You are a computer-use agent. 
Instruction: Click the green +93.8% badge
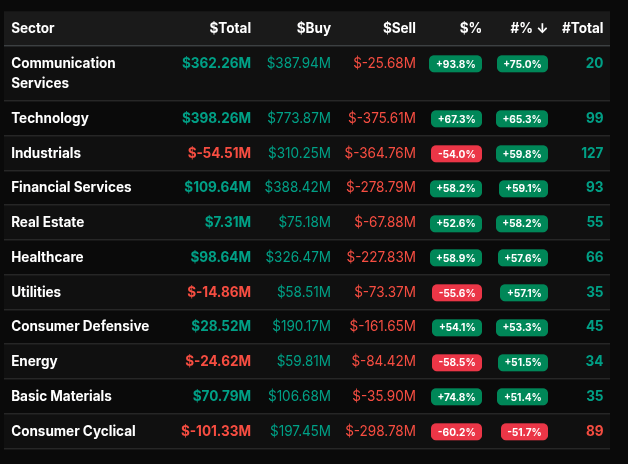(x=455, y=63)
